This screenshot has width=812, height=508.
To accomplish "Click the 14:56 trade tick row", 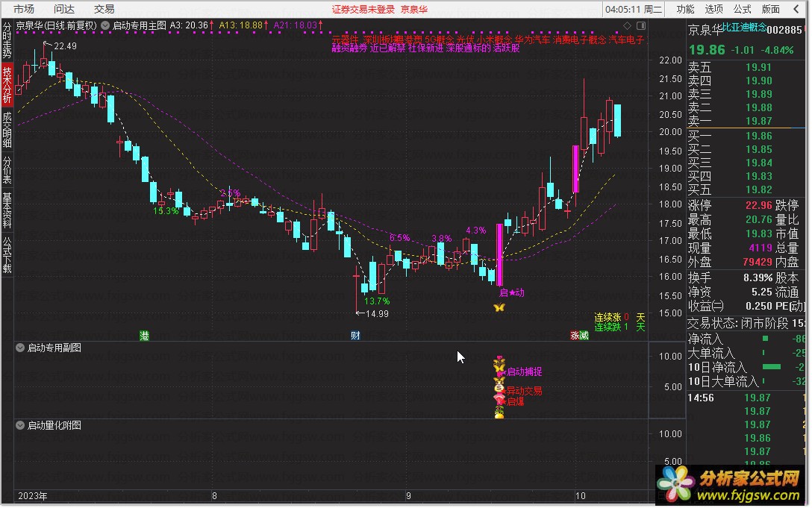I will coord(746,398).
